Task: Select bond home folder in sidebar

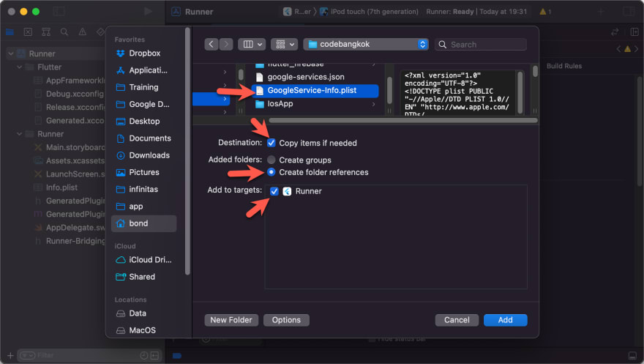Action: (143, 223)
